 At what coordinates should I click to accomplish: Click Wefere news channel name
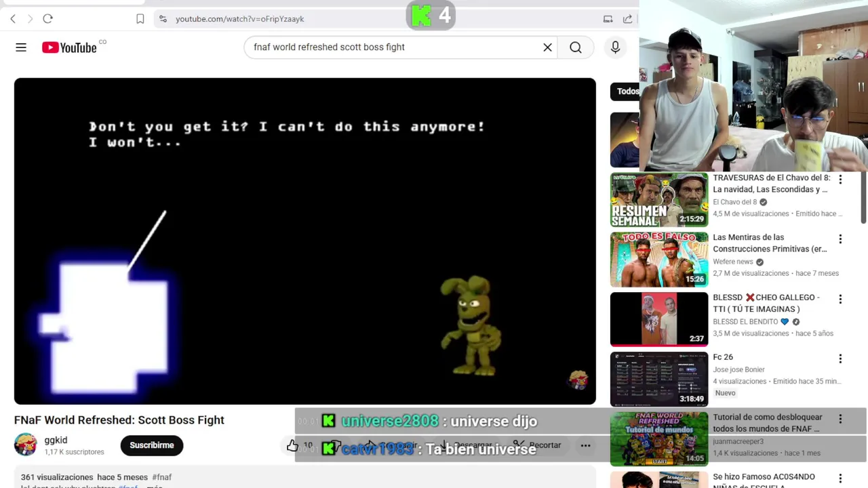[733, 262]
